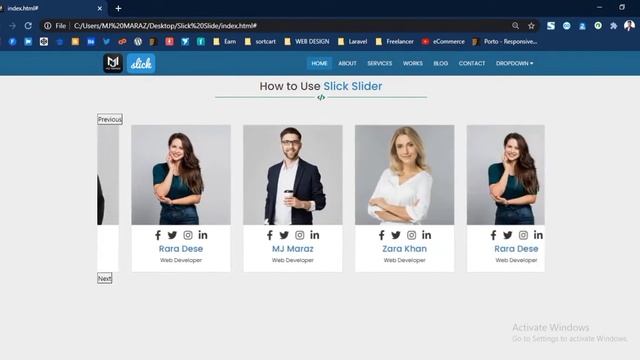This screenshot has height=360, width=640.
Task: Click the Twitter bird bookmark icon
Action: 107,42
